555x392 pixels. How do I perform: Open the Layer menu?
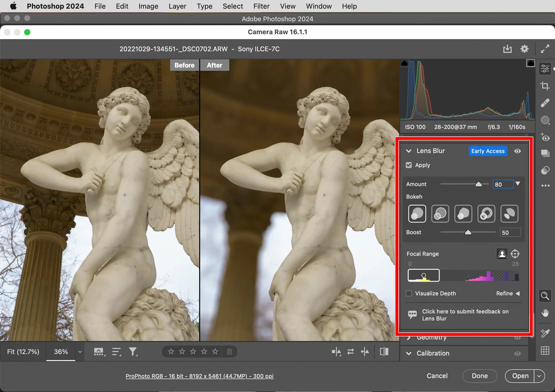177,6
